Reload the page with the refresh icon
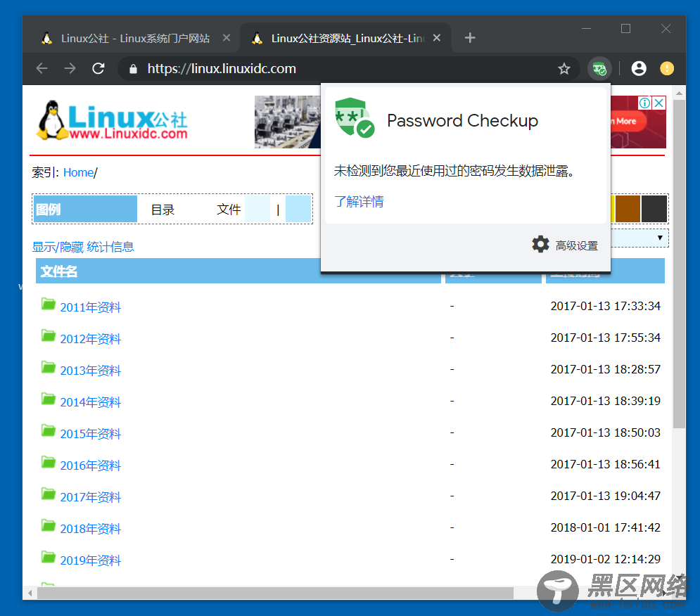 pos(98,69)
